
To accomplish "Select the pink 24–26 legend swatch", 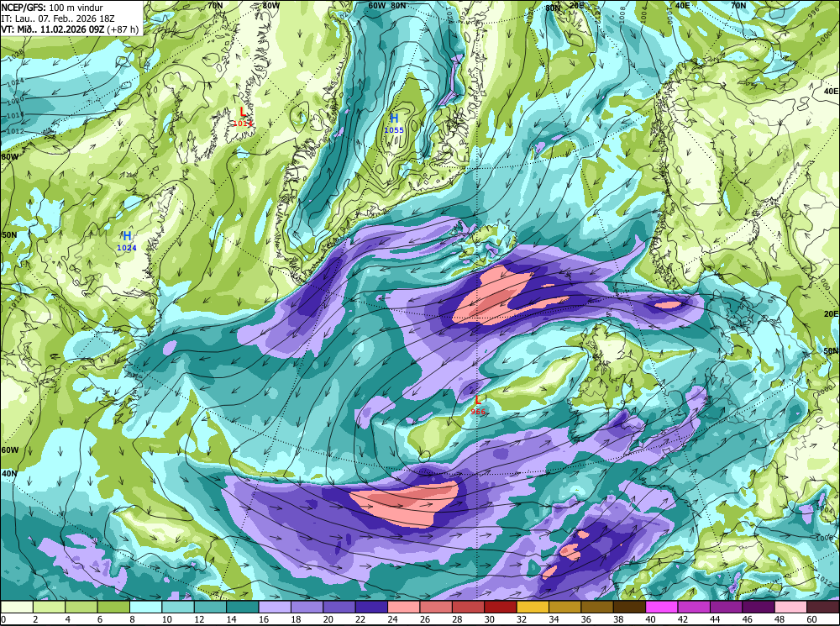I will pos(404,607).
